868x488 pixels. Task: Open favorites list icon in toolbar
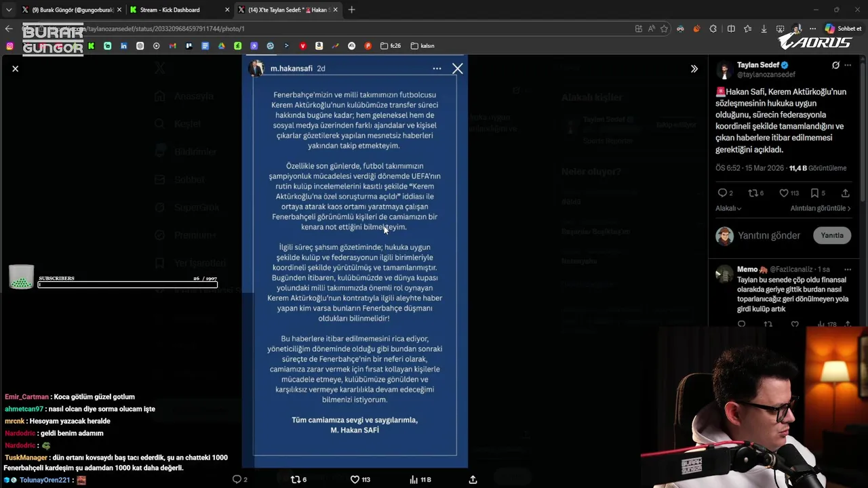tap(747, 28)
